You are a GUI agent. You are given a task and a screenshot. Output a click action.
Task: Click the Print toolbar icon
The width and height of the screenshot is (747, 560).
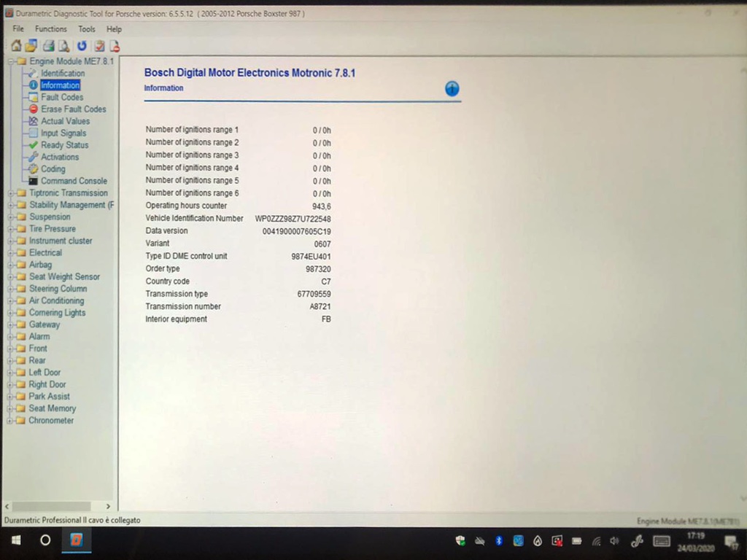[49, 46]
